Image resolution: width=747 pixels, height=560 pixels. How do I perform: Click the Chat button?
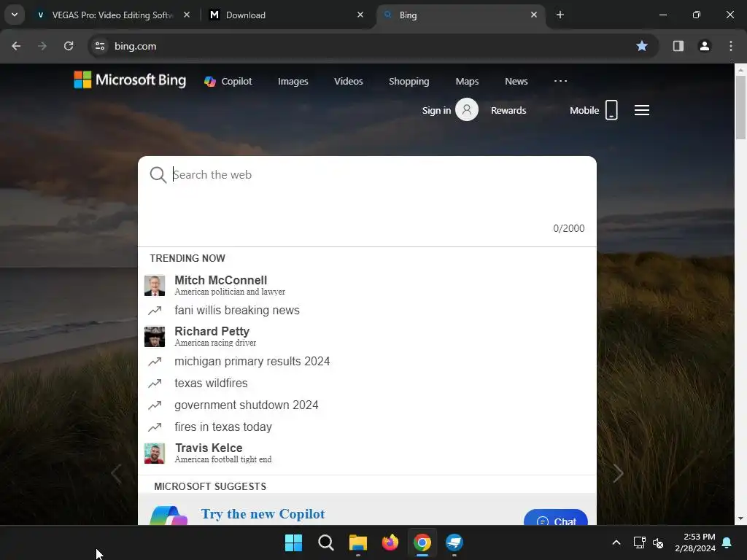click(555, 518)
